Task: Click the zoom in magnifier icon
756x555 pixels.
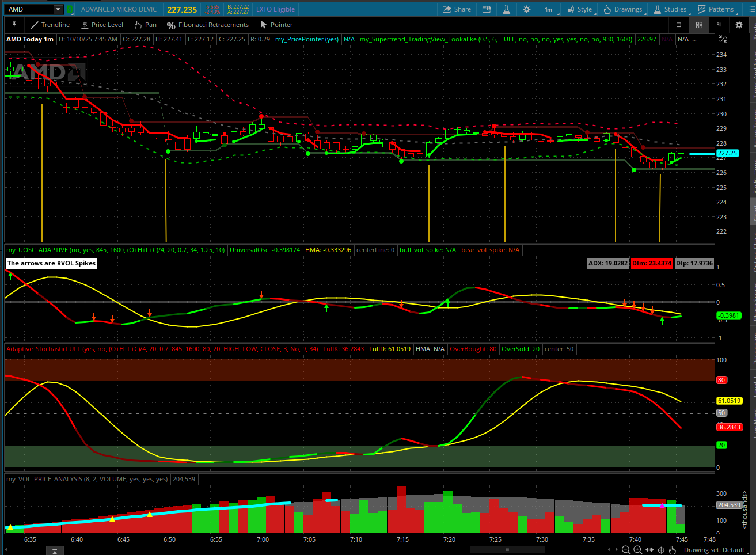Action: click(x=638, y=550)
